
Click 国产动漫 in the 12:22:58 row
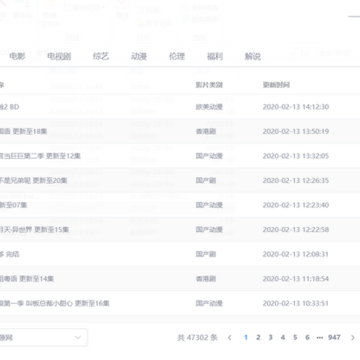coord(209,230)
